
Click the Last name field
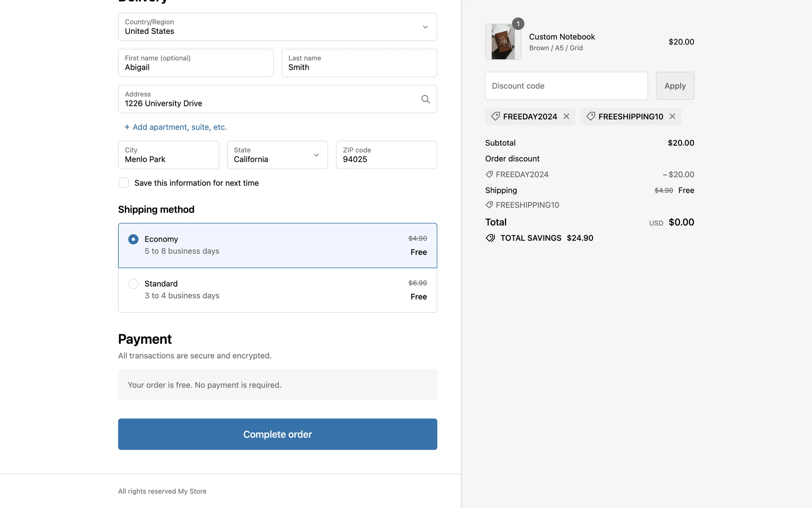click(x=359, y=63)
